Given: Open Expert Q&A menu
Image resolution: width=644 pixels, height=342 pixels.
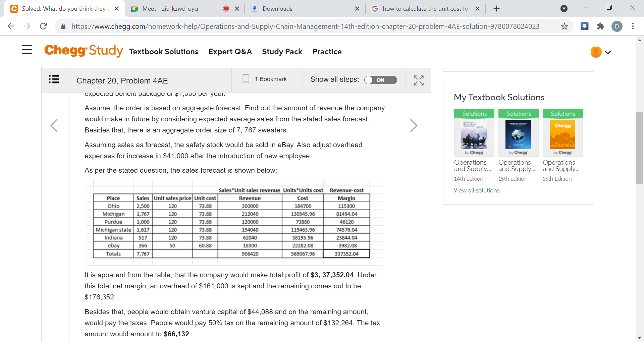Looking at the screenshot, I should pos(230,52).
